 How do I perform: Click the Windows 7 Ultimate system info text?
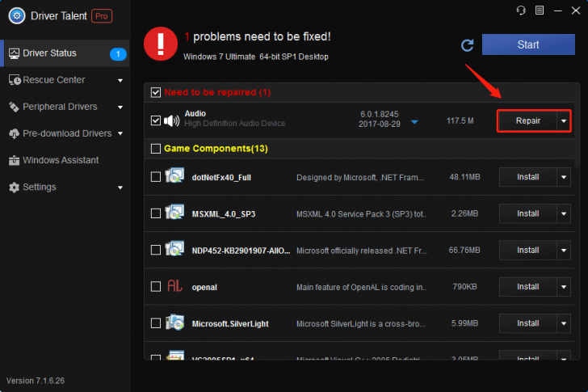(256, 57)
